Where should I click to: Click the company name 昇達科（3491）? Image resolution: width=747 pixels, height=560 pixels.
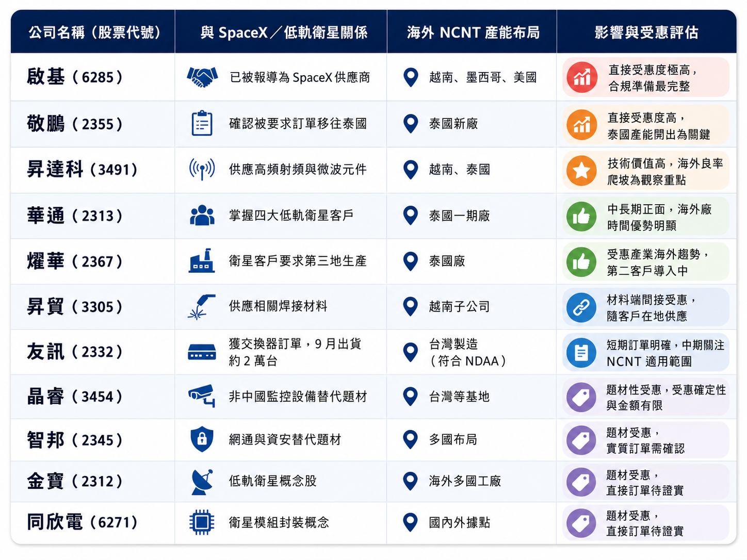(x=83, y=170)
